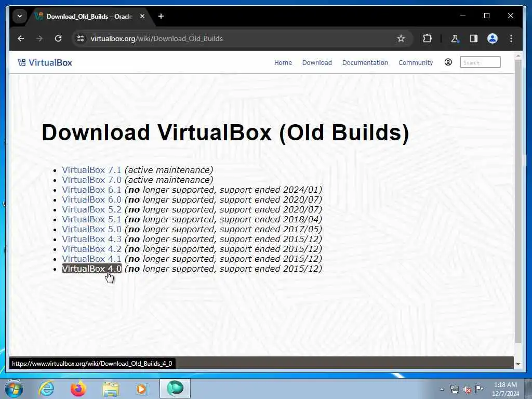Screen dimensions: 532x399
Task: Open Windows Media Player on taskbar
Action: [142, 389]
